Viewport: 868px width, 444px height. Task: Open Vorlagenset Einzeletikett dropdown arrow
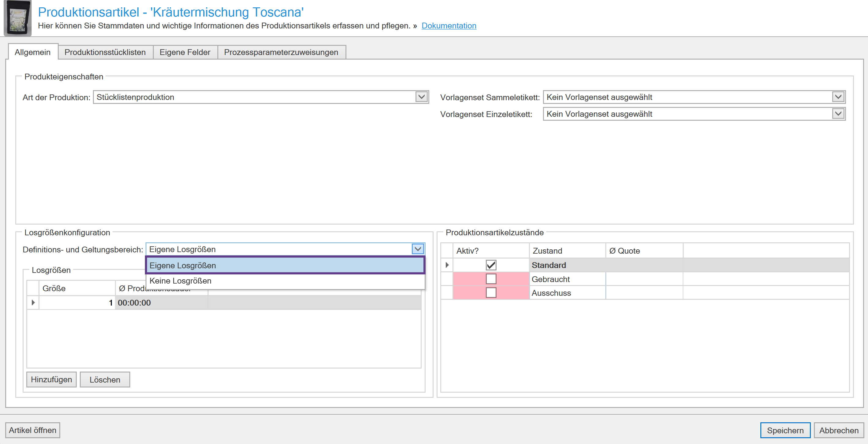pyautogui.click(x=838, y=114)
